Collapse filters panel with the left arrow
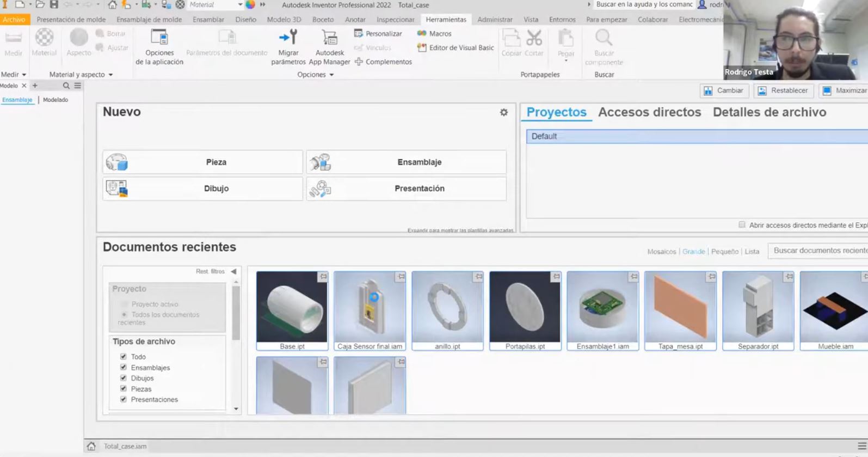868x457 pixels. coord(234,271)
